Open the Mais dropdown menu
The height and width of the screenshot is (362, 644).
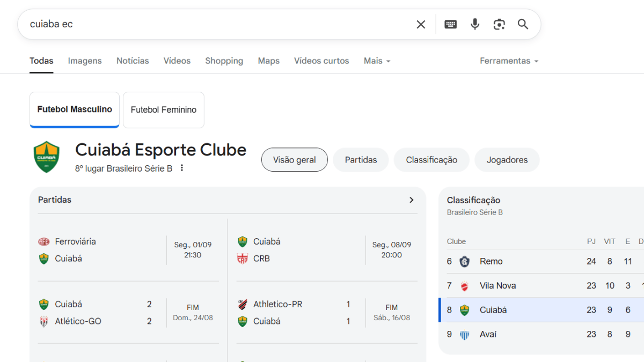[x=377, y=61]
